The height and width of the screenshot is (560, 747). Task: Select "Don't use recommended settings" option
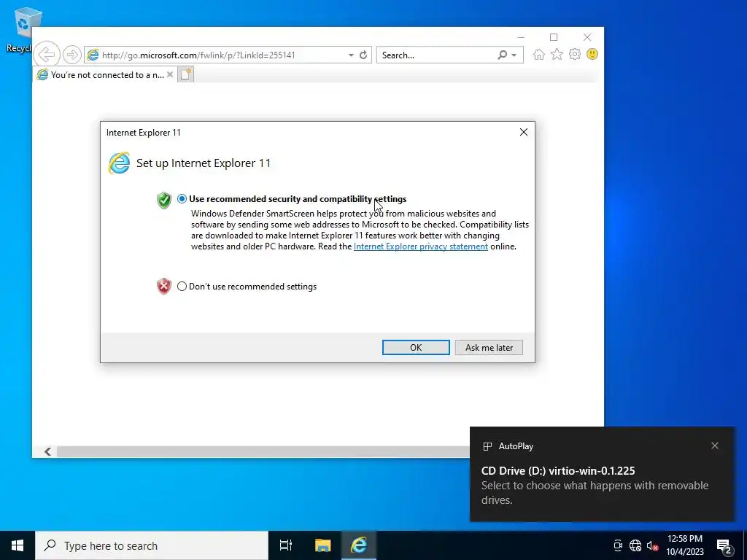[182, 286]
